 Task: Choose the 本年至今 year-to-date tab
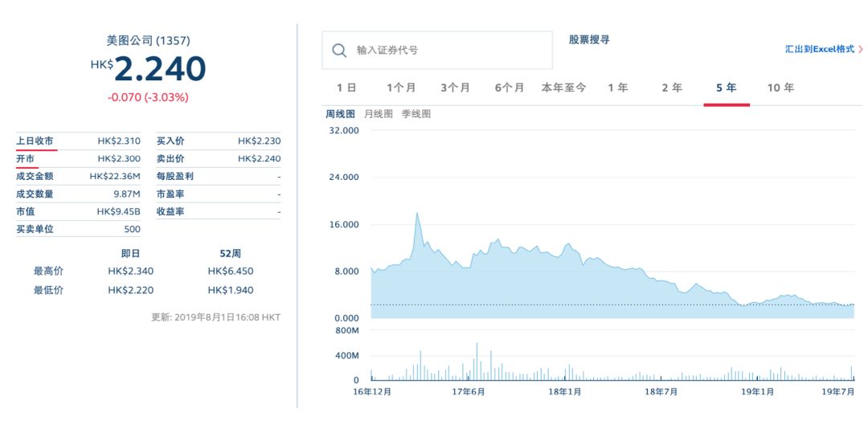tap(563, 88)
